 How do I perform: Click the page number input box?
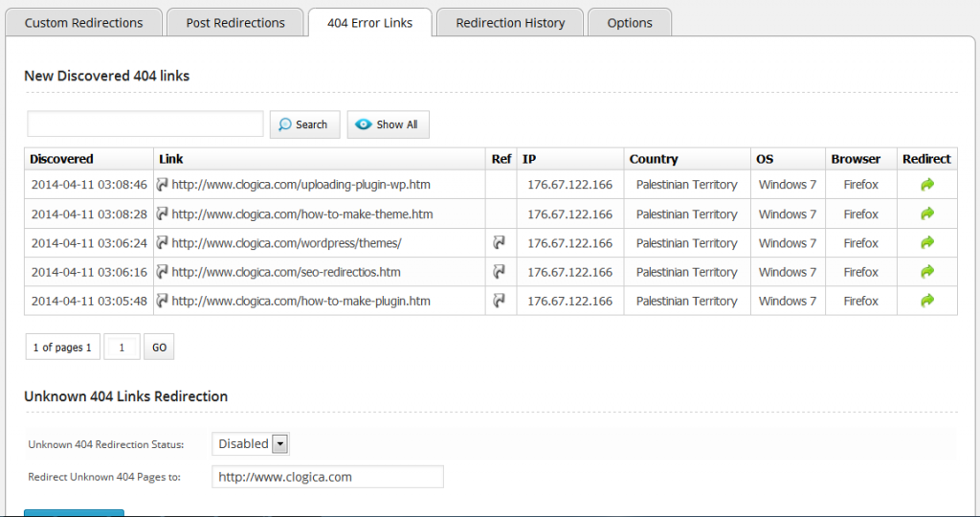(x=122, y=348)
